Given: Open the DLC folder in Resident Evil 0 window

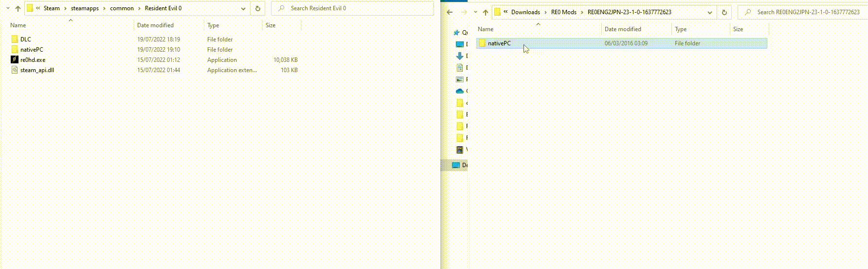Looking at the screenshot, I should click(x=25, y=39).
